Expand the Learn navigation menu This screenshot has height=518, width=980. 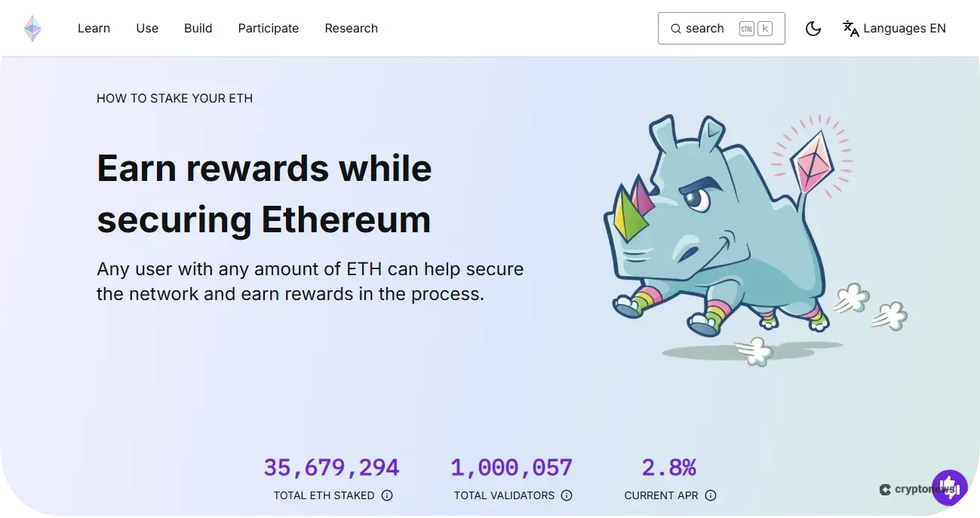(94, 28)
